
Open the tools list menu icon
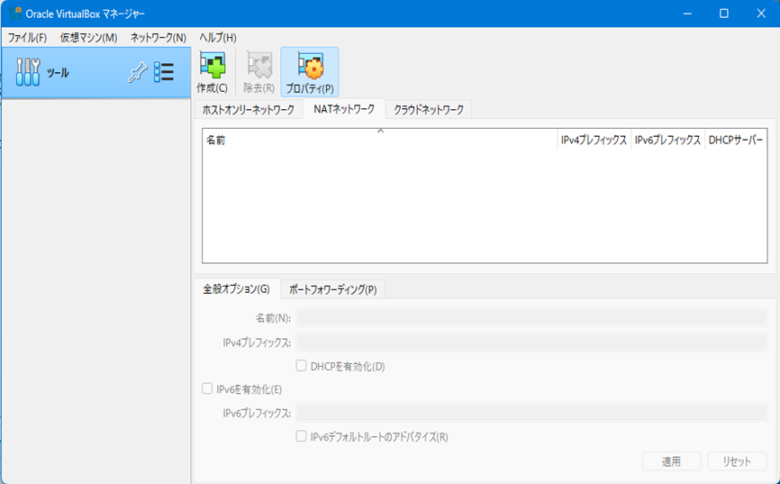point(164,73)
